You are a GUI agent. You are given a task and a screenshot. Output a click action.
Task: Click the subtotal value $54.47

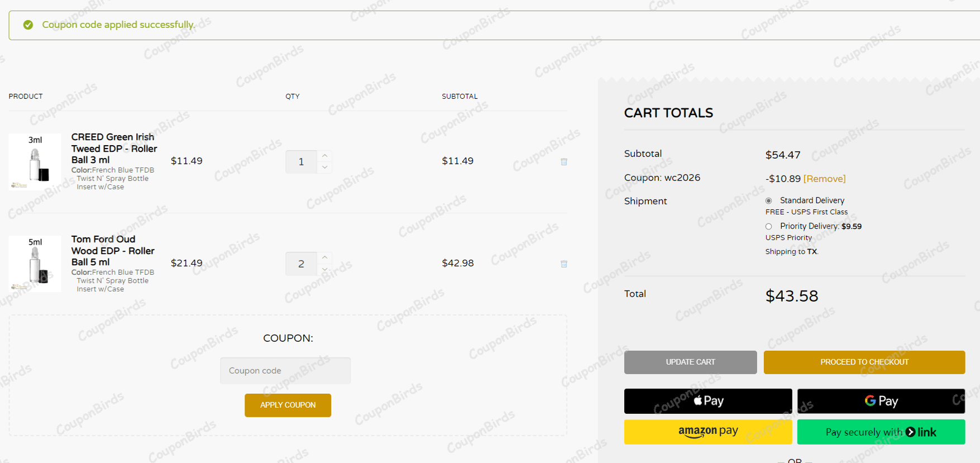[783, 155]
